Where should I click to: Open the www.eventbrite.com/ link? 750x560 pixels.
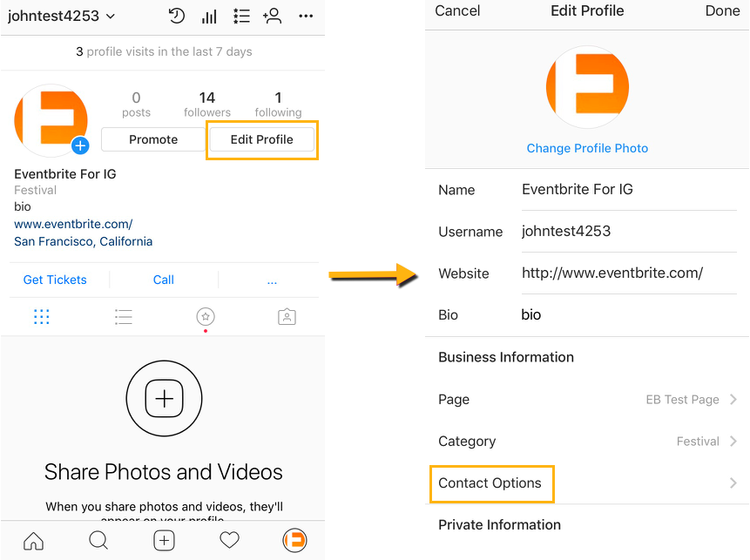[73, 224]
